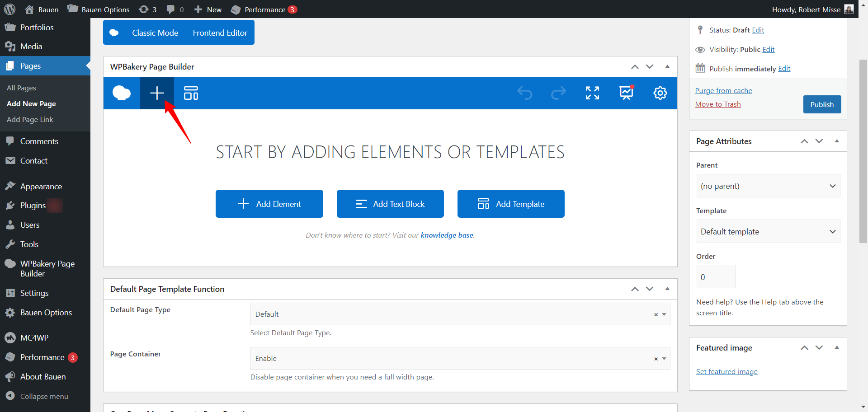
Task: Toggle the WPBakery Page Builder panel
Action: 667,66
